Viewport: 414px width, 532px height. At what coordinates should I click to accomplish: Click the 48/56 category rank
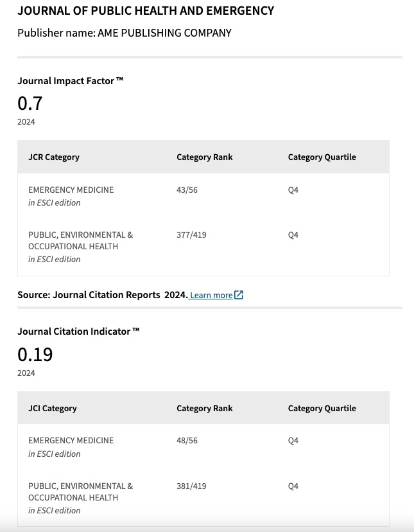click(187, 441)
